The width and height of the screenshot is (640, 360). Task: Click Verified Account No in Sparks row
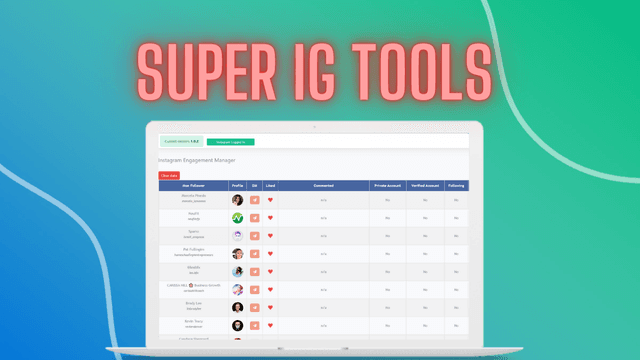[425, 236]
